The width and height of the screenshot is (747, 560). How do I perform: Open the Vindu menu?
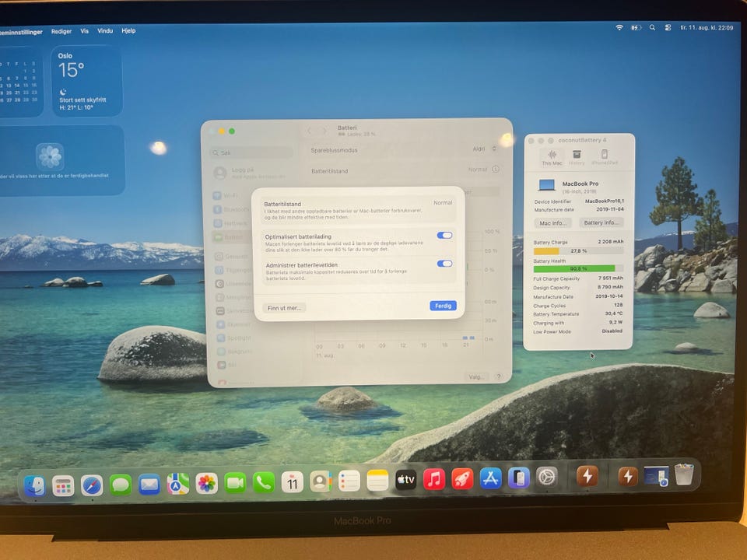[105, 30]
